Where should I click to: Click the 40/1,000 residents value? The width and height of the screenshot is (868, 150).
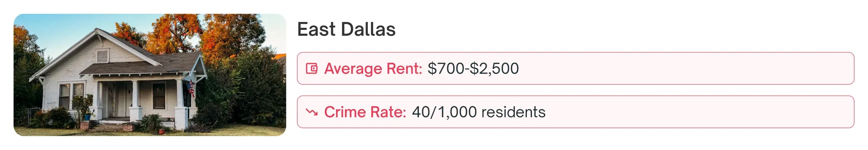pyautogui.click(x=479, y=112)
